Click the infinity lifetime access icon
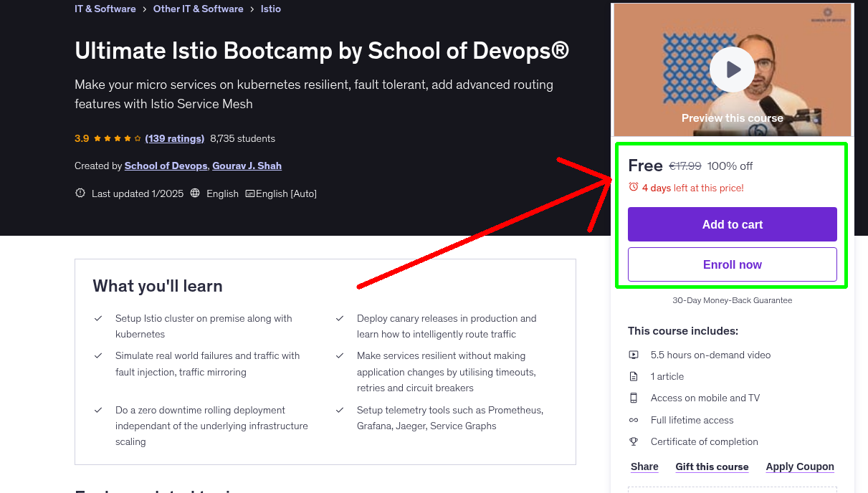Screen dimensions: 868x493 coord(634,420)
